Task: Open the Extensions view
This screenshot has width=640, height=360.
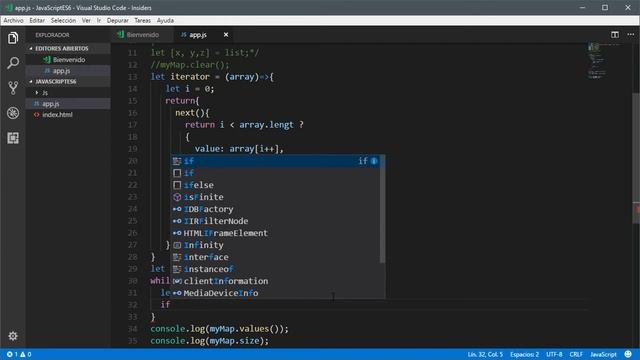Action: coord(13,138)
